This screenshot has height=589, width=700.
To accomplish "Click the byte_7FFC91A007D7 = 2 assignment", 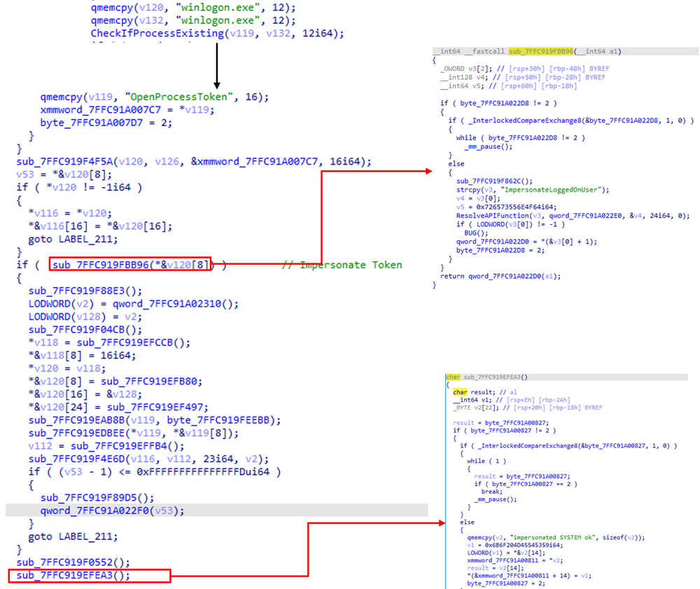I will pos(106,123).
